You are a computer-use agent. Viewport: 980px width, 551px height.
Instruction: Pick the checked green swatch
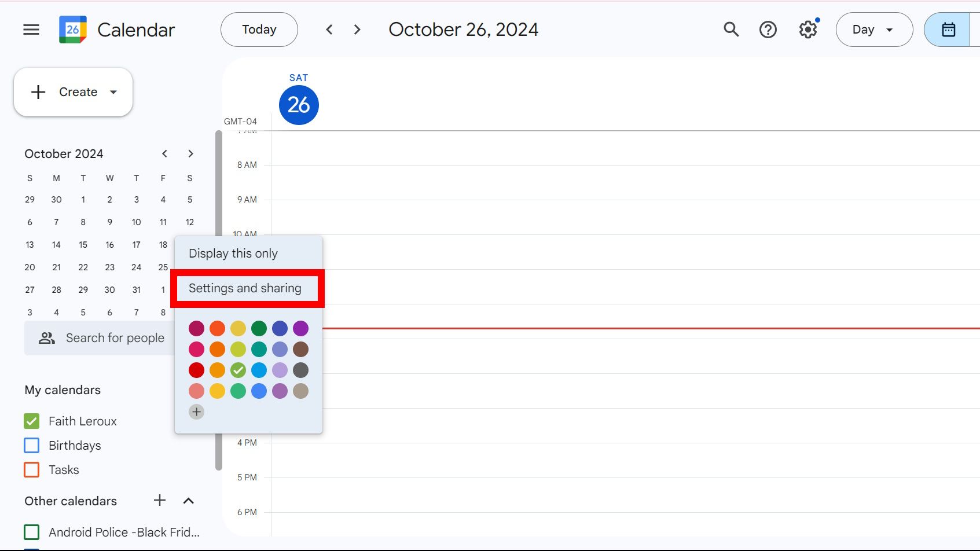[x=238, y=370]
